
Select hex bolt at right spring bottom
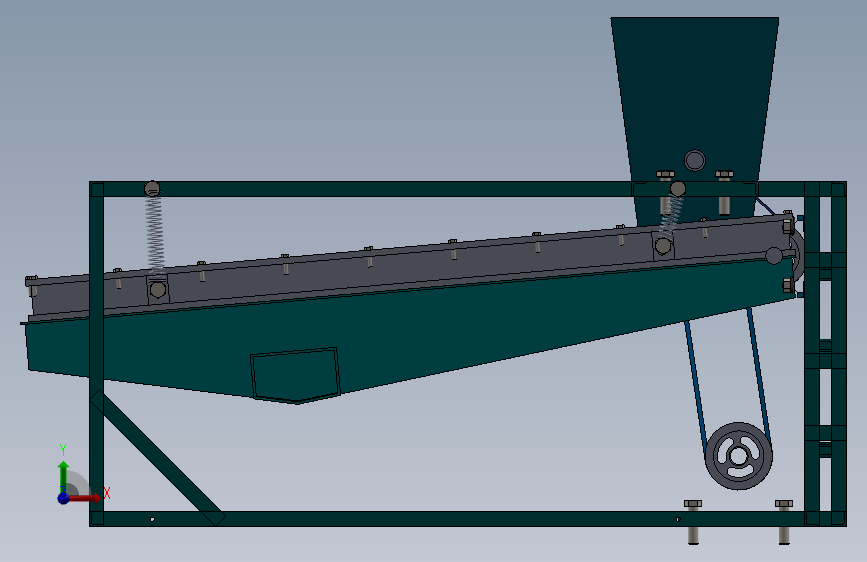[664, 246]
